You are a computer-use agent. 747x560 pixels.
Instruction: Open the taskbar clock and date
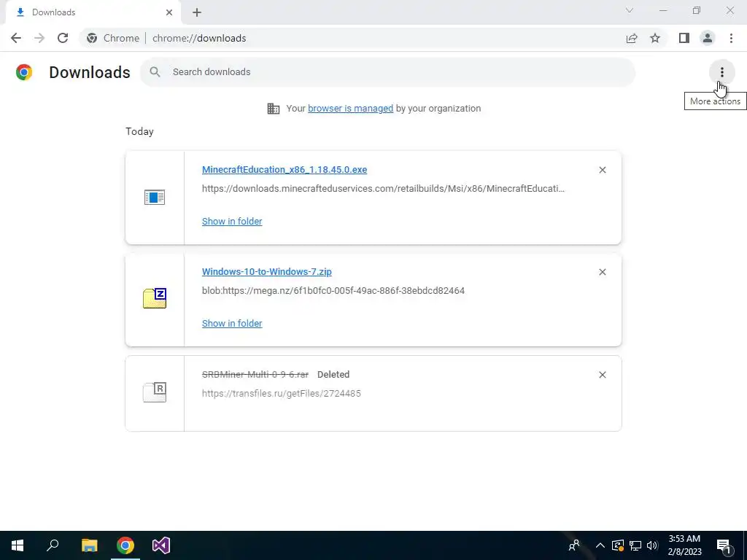pos(684,545)
